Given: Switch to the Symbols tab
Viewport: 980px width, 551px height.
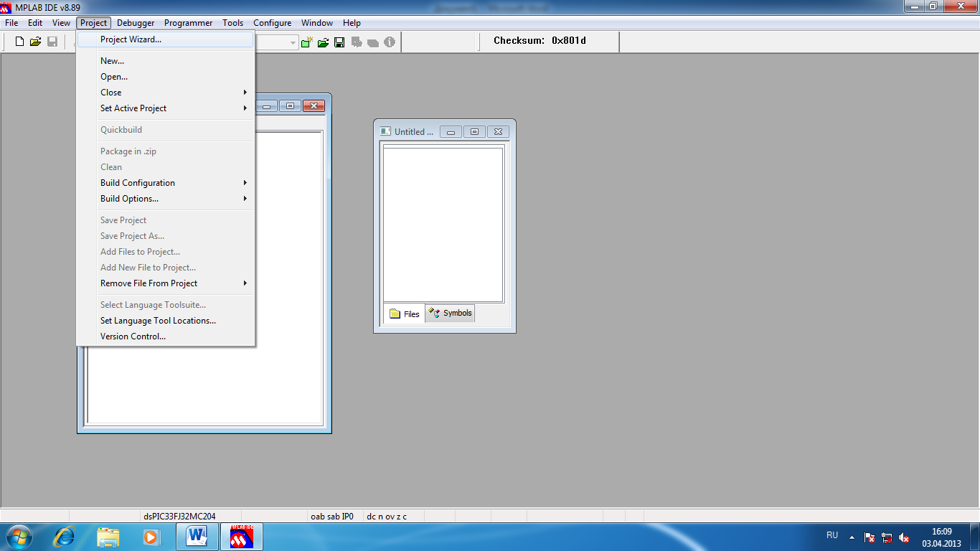Looking at the screenshot, I should point(450,313).
